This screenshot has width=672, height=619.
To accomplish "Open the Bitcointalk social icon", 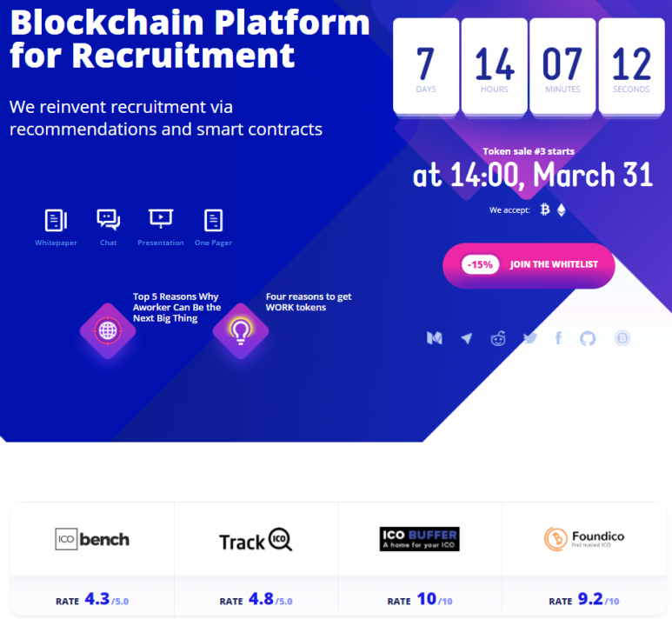I will [622, 338].
